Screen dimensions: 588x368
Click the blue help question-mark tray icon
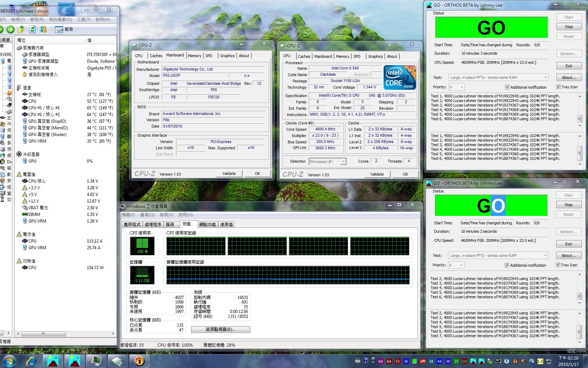pos(365,360)
